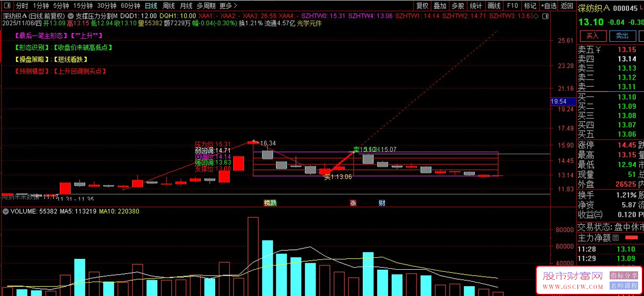Click the diamond icon at indicator row end
Viewport: 644px width, 296px height.
[x=537, y=16]
